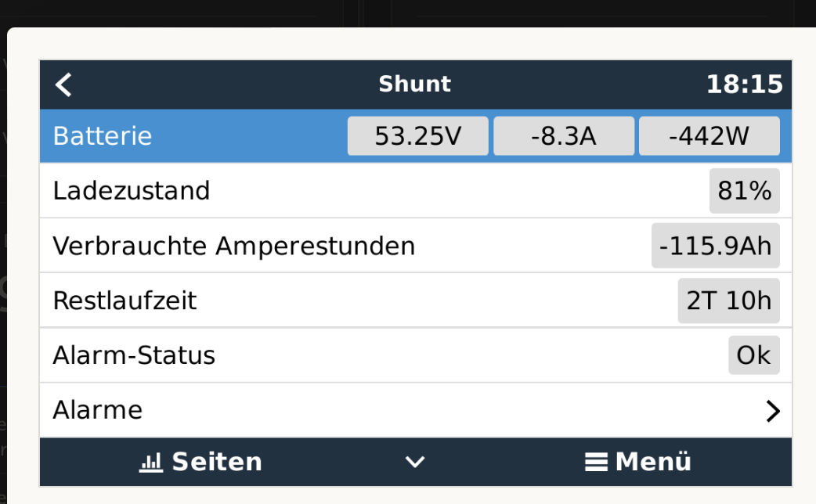Select the Restlaufzeit row label

coord(125,301)
